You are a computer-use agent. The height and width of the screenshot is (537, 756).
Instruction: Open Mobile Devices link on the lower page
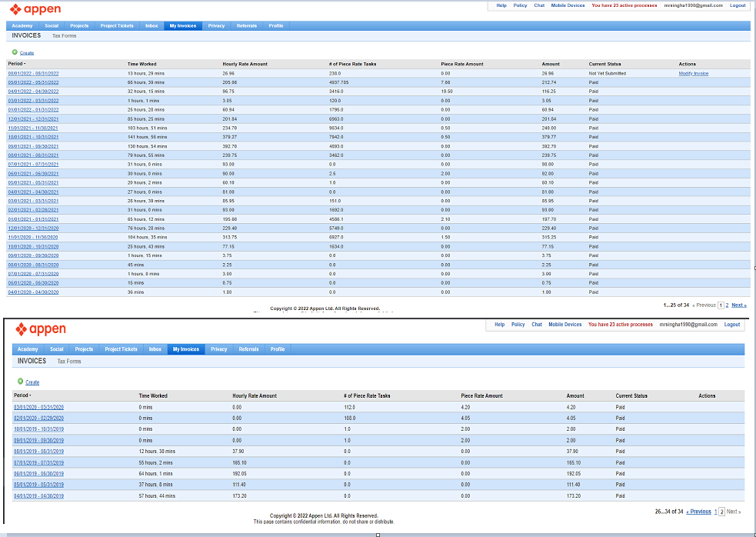click(565, 325)
